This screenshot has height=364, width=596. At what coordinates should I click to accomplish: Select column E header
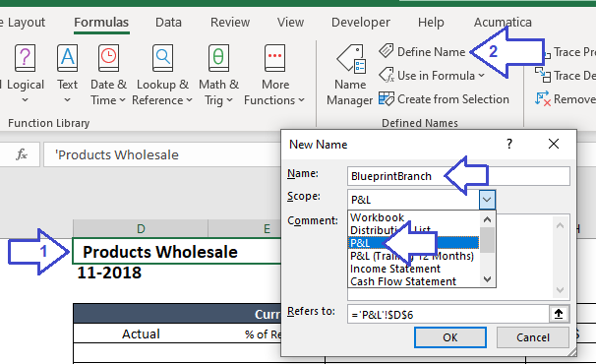coord(267,228)
